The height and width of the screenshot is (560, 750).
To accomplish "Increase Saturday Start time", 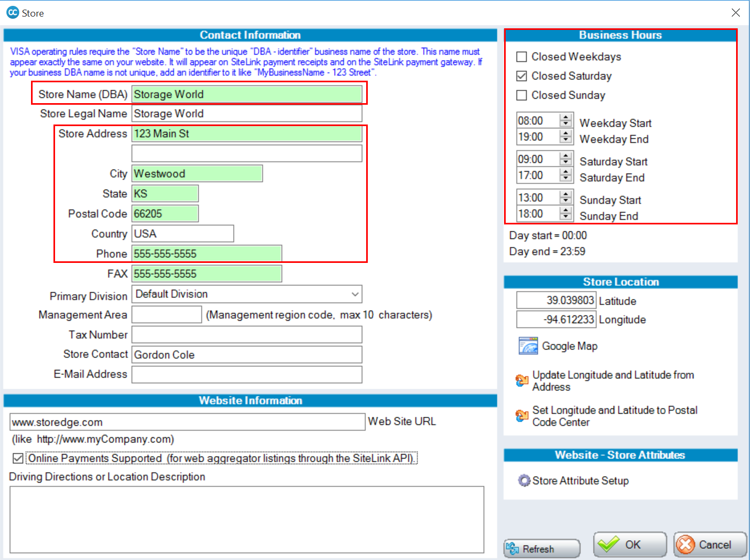I will pyautogui.click(x=566, y=155).
